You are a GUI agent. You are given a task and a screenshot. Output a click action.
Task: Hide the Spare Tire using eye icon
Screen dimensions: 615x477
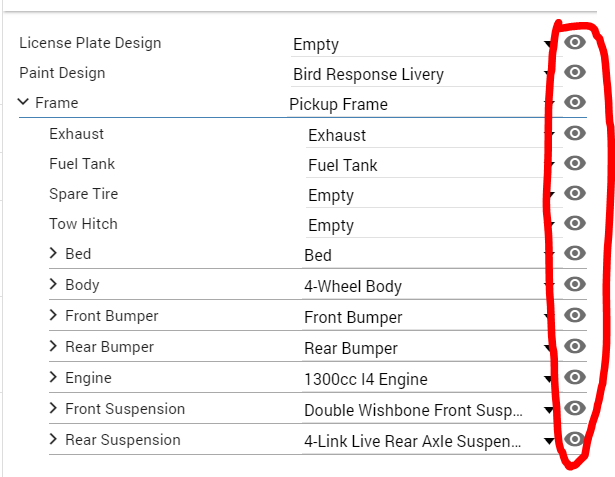click(575, 193)
